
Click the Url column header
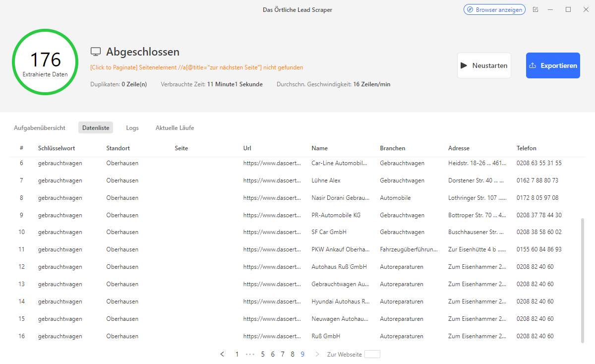tap(247, 148)
